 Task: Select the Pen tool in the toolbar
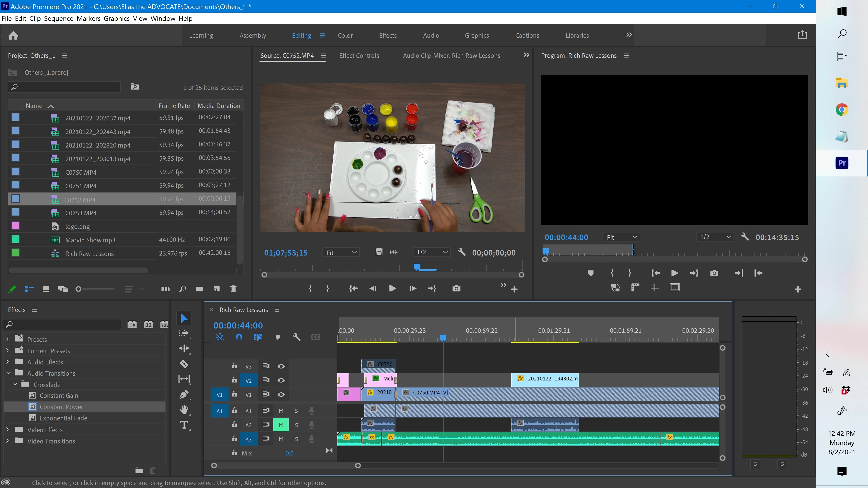tap(184, 394)
